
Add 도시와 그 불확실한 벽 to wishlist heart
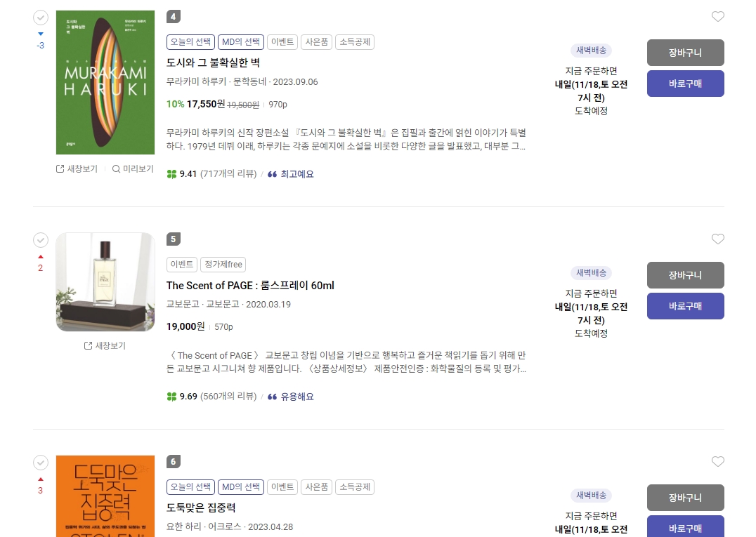pyautogui.click(x=718, y=17)
